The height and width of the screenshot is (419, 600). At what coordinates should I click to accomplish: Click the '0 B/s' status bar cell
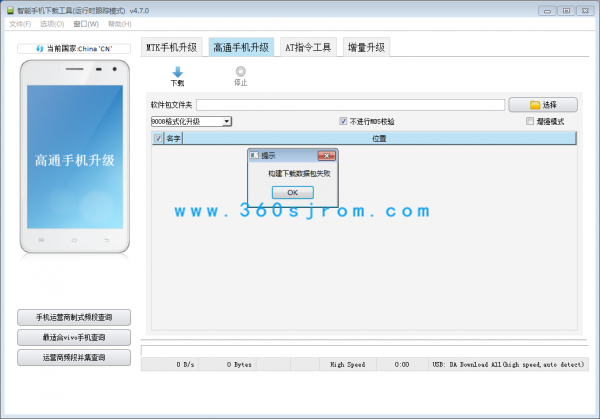coord(170,365)
